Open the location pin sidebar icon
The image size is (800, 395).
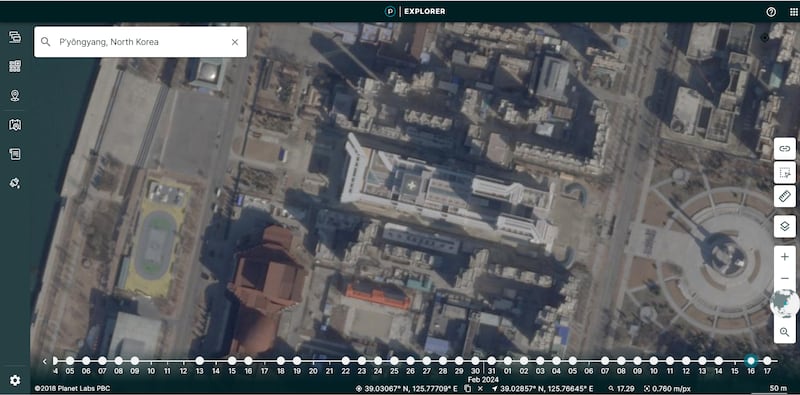pos(15,95)
